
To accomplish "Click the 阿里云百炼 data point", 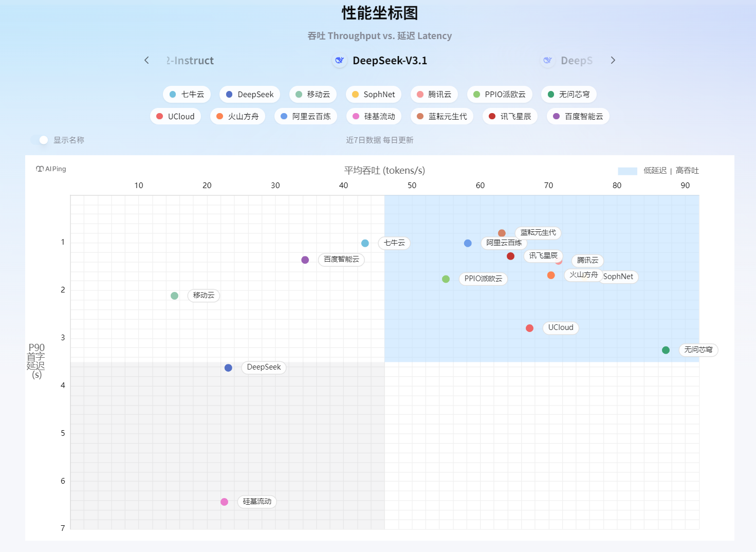I will (468, 243).
